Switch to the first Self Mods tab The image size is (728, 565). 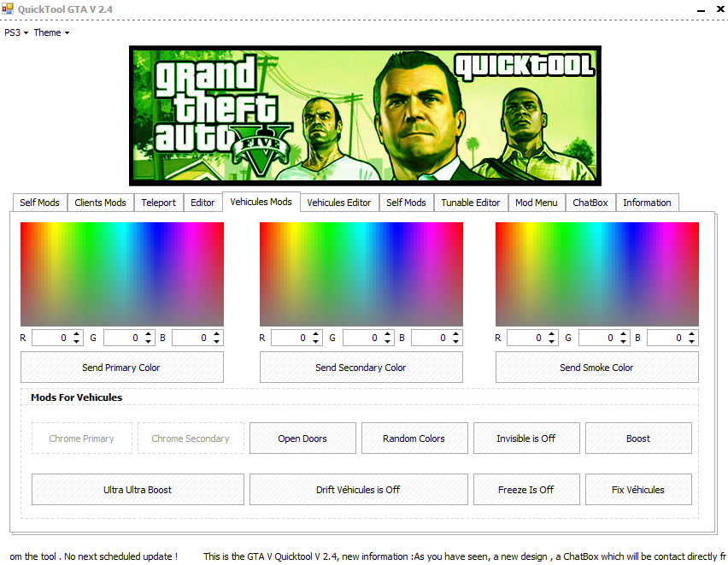pyautogui.click(x=40, y=203)
